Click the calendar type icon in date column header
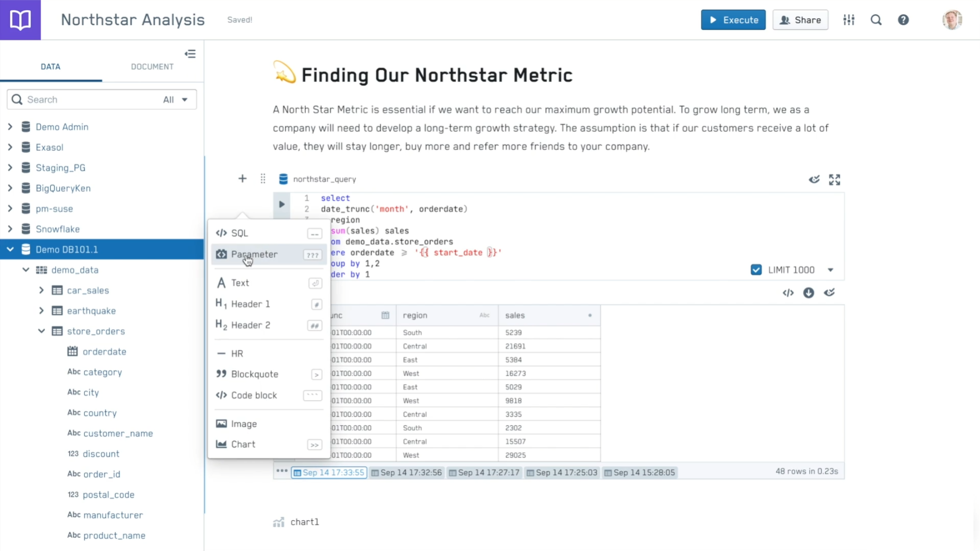This screenshot has width=980, height=551. coord(386,315)
